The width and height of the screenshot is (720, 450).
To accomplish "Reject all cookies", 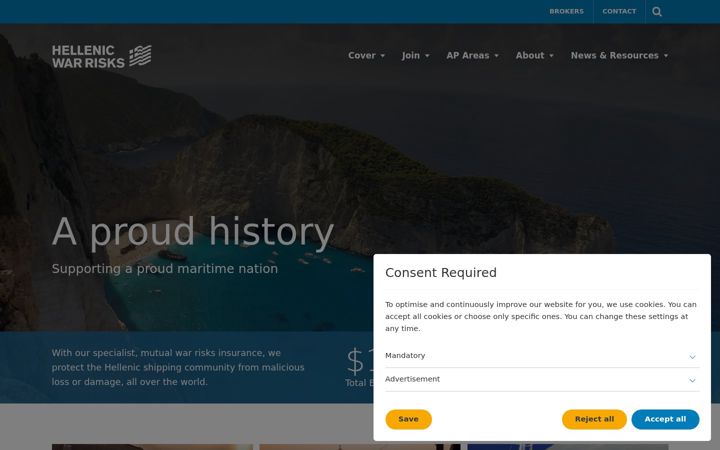I will tap(594, 419).
